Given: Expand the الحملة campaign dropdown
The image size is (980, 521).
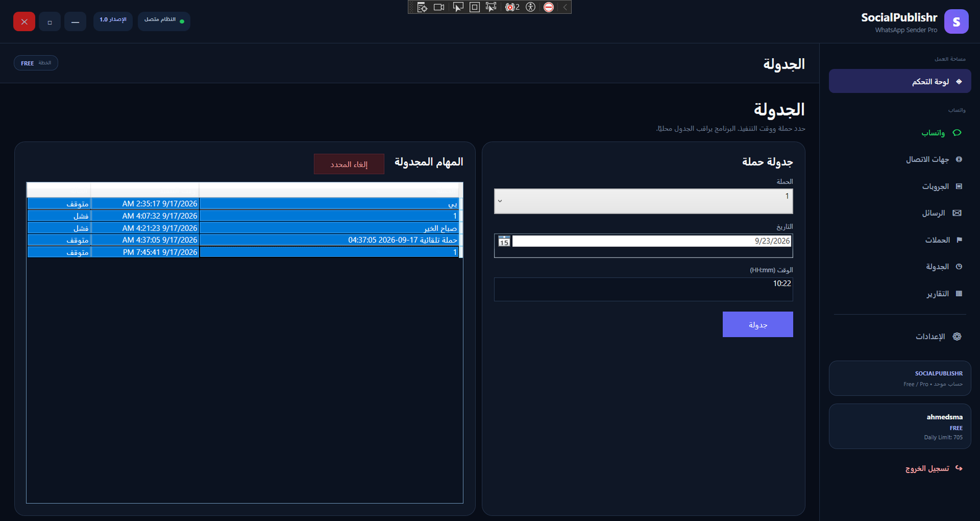Looking at the screenshot, I should click(x=644, y=201).
